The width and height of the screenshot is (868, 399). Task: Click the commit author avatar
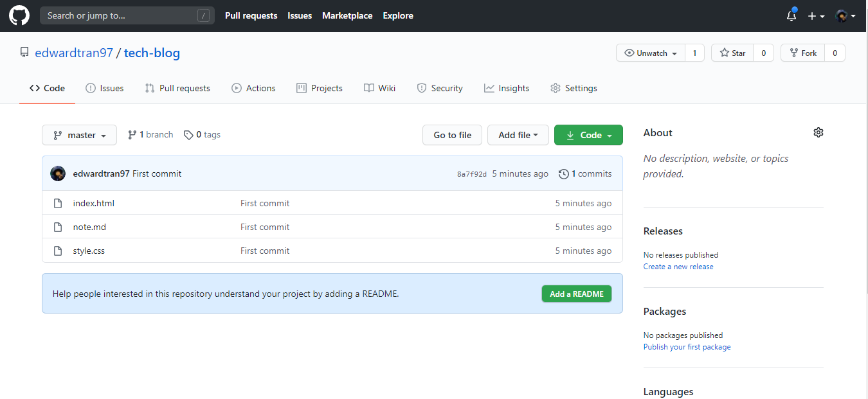coord(58,173)
